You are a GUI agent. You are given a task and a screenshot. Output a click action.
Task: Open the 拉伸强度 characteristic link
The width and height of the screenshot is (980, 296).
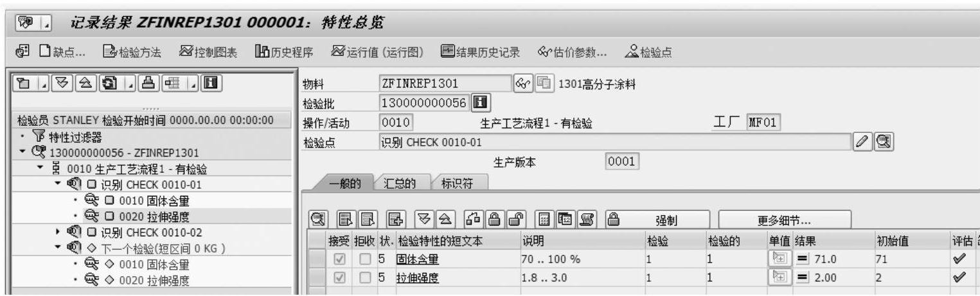coord(418,279)
